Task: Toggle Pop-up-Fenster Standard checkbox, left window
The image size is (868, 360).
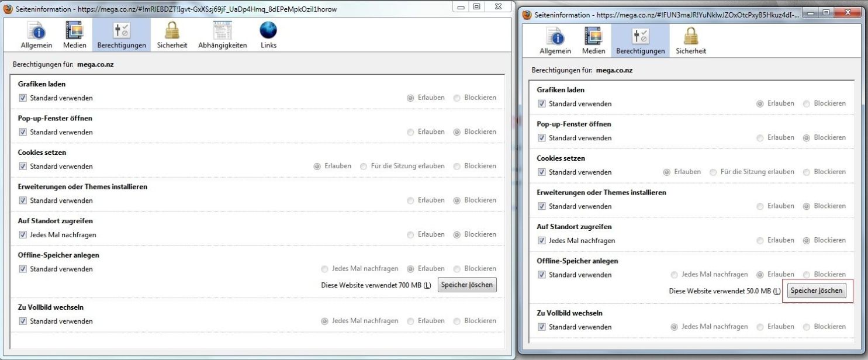Action: tap(23, 132)
